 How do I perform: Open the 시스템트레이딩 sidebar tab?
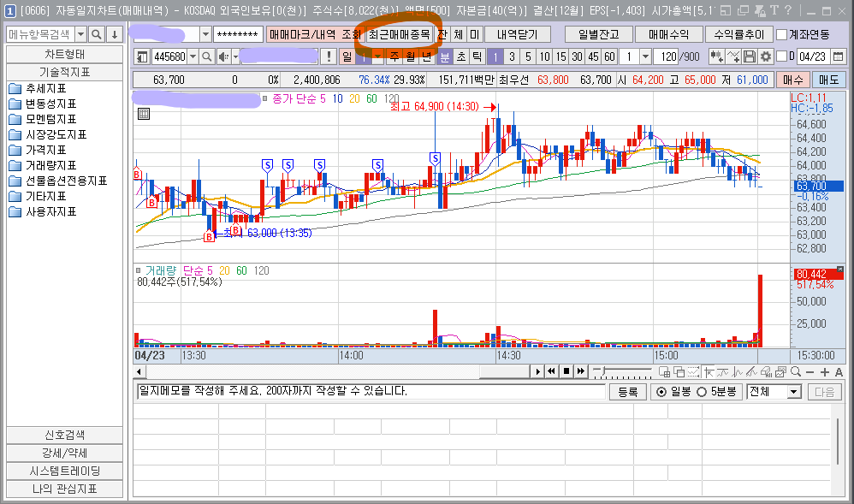tap(64, 471)
